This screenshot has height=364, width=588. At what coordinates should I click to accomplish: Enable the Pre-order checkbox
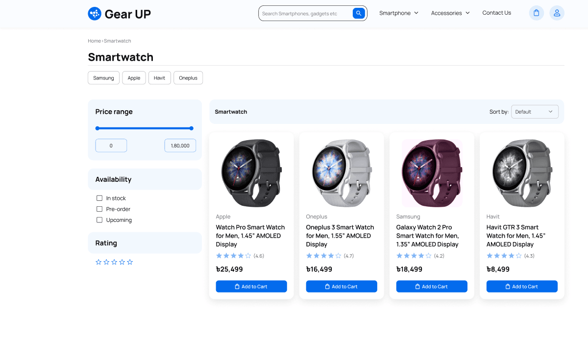tap(99, 209)
